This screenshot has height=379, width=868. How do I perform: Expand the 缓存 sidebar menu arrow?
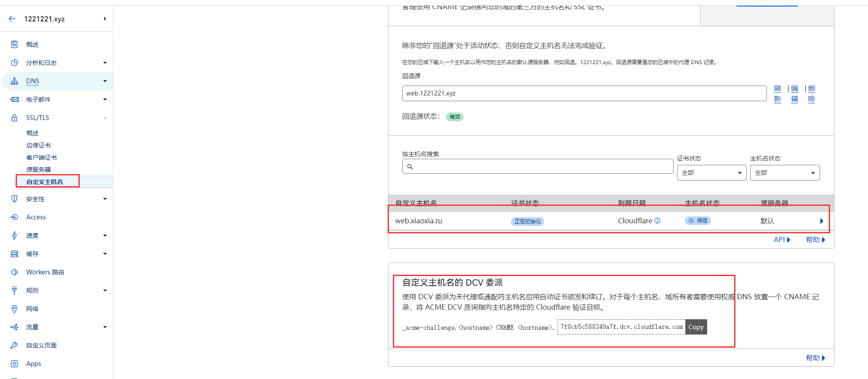pos(105,254)
